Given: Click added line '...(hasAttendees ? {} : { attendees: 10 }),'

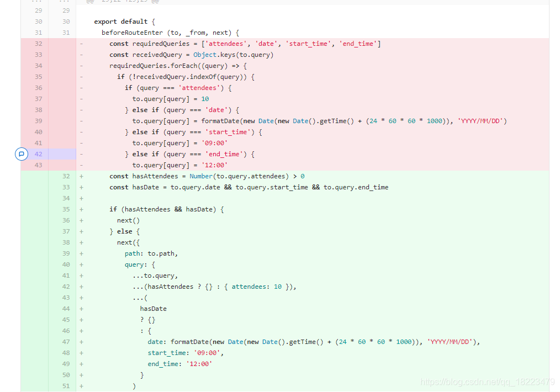Looking at the screenshot, I should tap(214, 287).
